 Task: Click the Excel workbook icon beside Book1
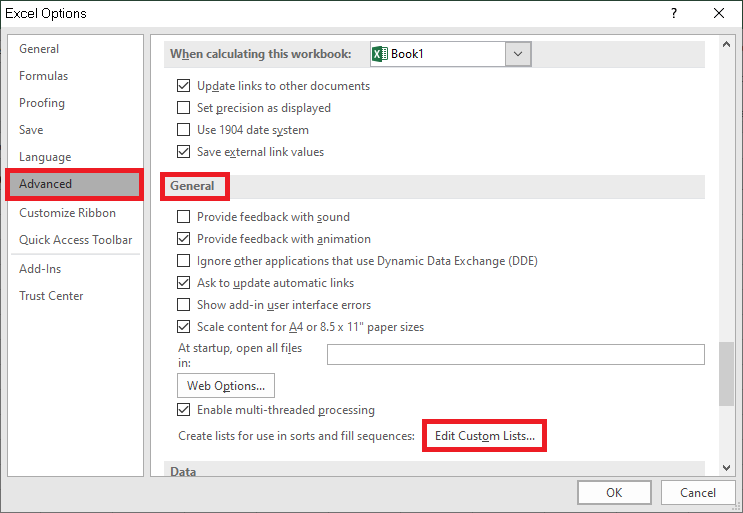(379, 54)
